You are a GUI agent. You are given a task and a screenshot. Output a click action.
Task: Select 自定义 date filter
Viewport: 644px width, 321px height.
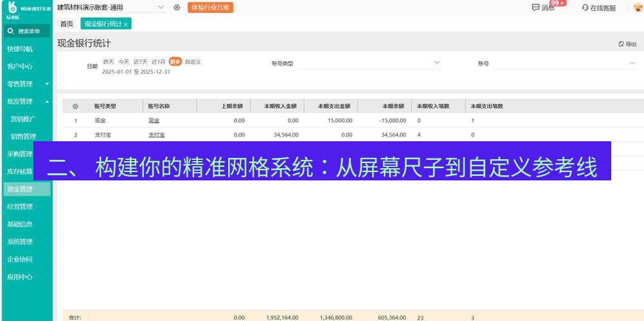[x=193, y=62]
